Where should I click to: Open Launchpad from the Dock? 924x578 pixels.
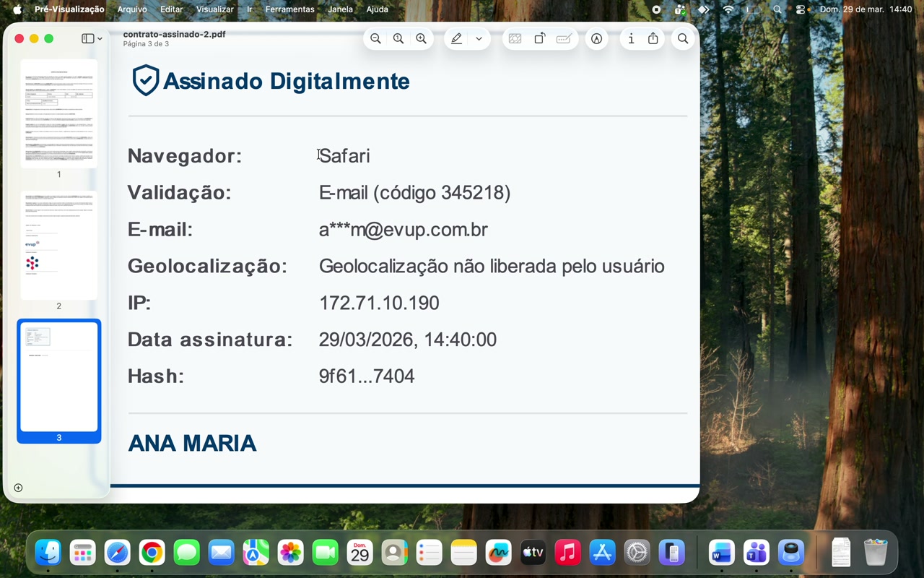coord(83,553)
